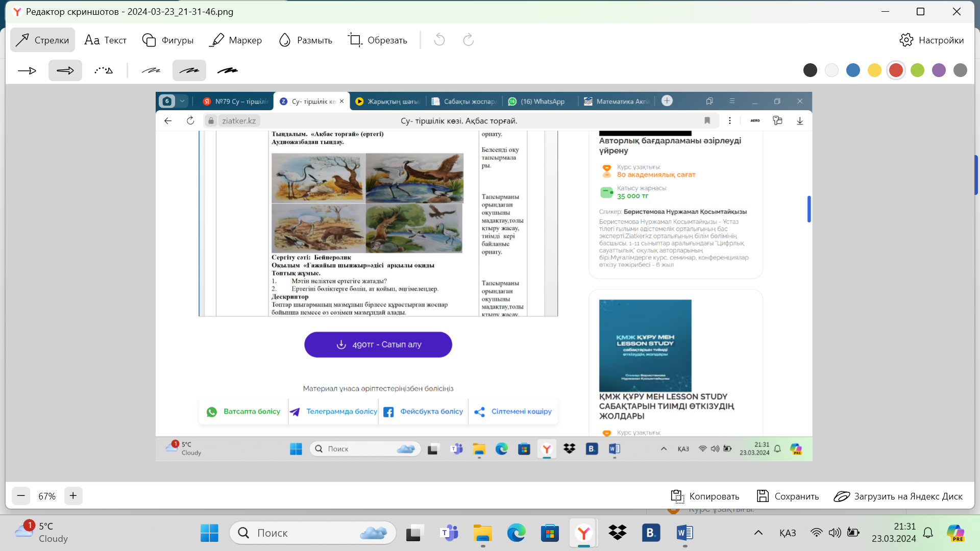Choose the thin single-line arrow style
Viewport: 980px width, 551px height.
(x=27, y=70)
